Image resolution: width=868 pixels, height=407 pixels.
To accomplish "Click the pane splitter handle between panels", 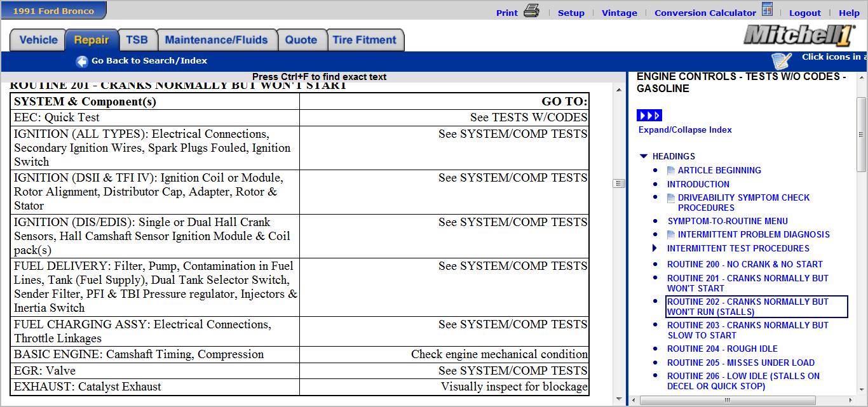I will (619, 183).
